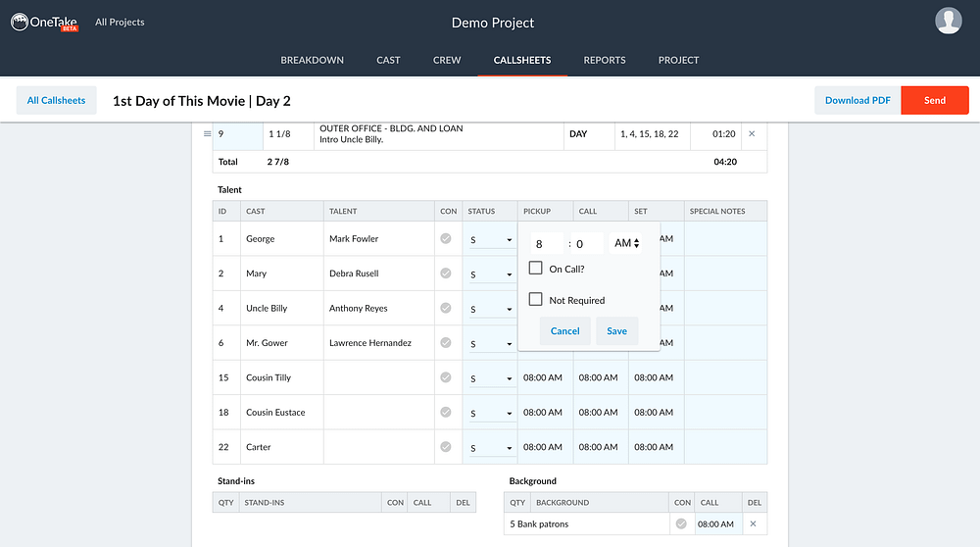This screenshot has width=980, height=547.
Task: Open status dropdown for George
Action: click(491, 240)
